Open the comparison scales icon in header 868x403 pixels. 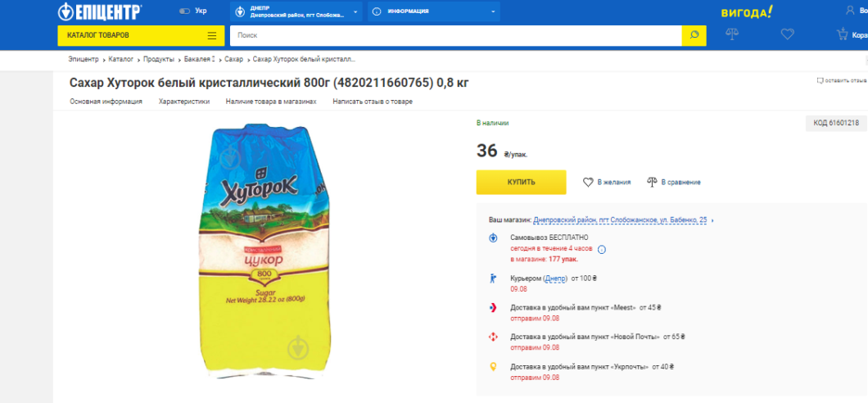click(x=732, y=34)
